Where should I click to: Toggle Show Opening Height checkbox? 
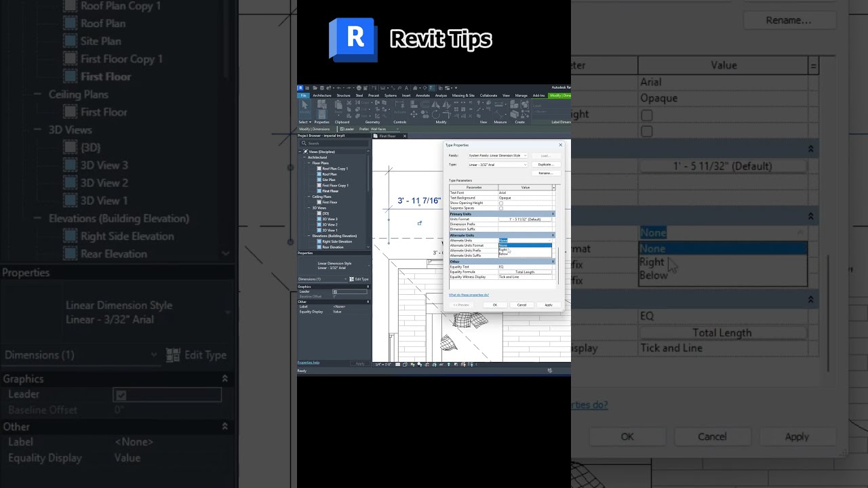coord(501,203)
